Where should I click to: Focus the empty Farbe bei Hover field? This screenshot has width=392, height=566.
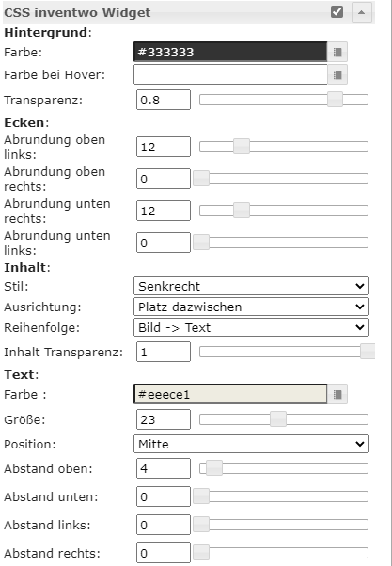pos(230,74)
